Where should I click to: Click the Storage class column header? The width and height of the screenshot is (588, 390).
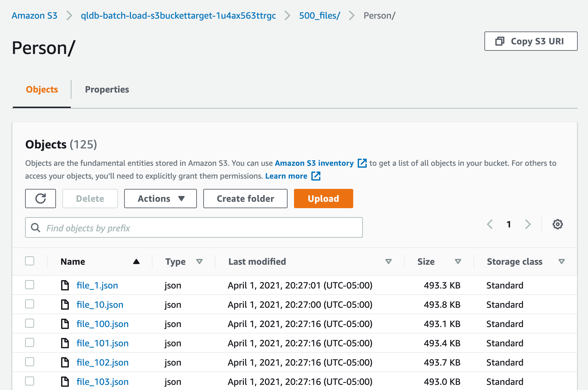point(515,261)
